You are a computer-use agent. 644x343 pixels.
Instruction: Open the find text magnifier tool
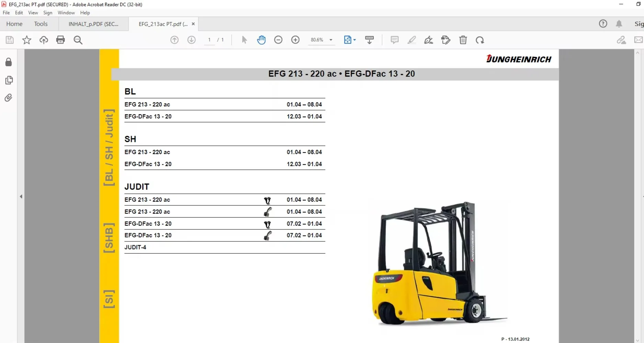coord(78,40)
